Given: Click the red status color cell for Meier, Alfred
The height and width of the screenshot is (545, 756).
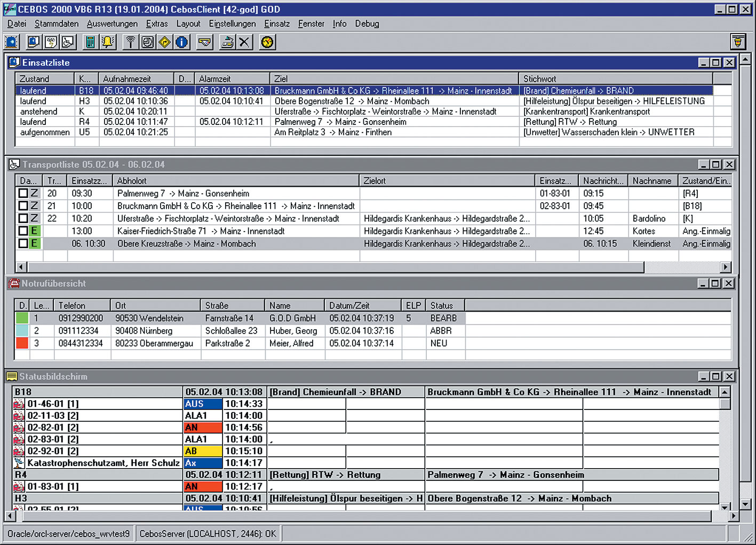Looking at the screenshot, I should [x=22, y=343].
